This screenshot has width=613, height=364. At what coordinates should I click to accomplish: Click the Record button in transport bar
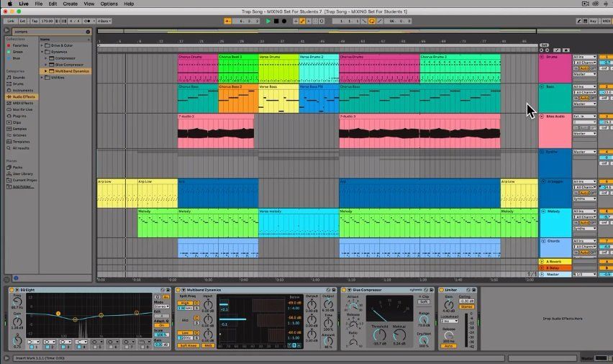284,22
